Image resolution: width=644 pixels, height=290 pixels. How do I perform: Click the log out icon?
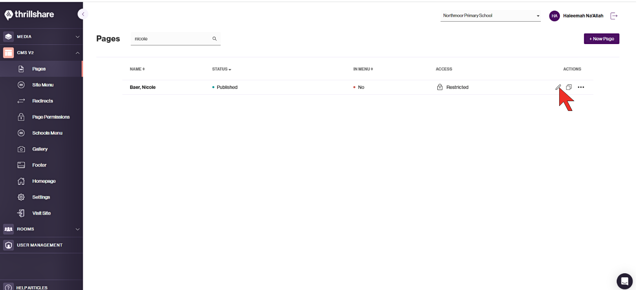click(x=614, y=16)
